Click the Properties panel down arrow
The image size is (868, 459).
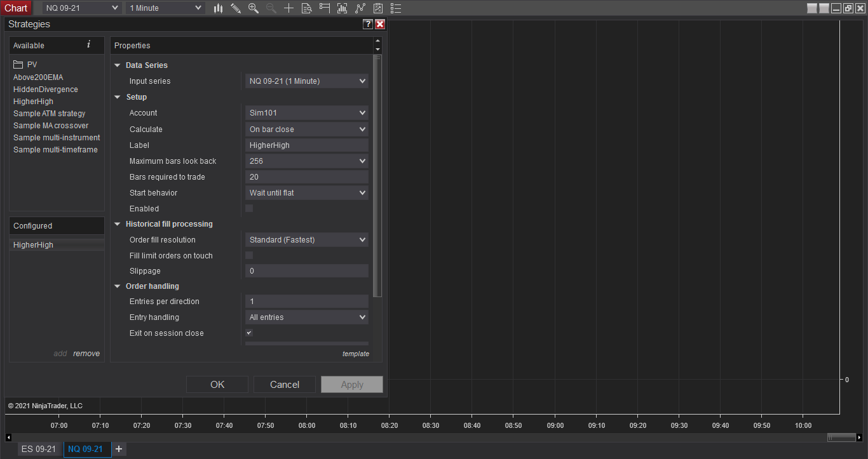[378, 50]
